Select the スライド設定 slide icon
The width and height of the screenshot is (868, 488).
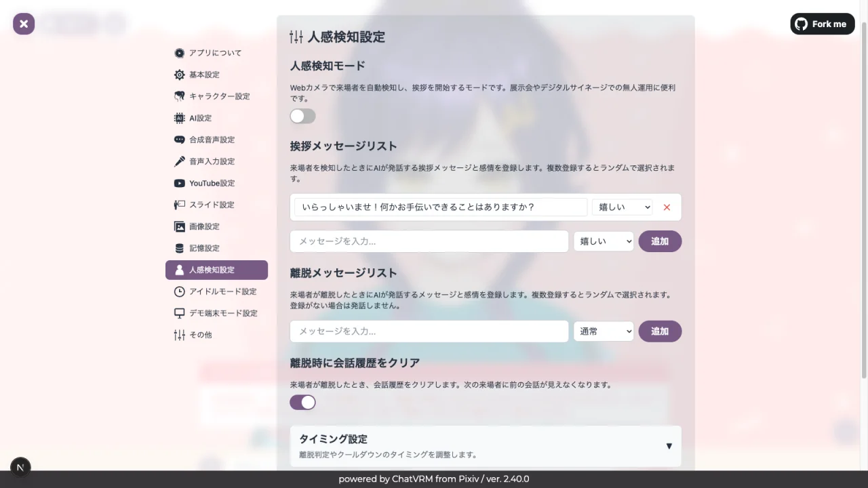point(179,205)
